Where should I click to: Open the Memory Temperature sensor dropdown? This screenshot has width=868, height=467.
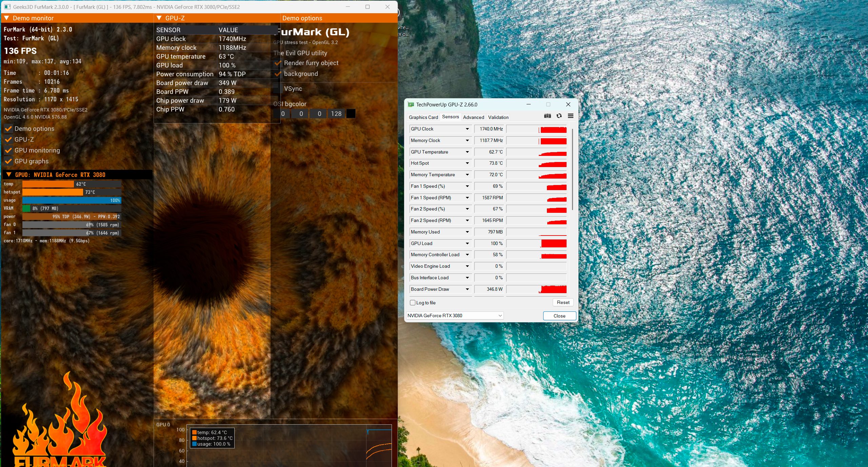(467, 175)
